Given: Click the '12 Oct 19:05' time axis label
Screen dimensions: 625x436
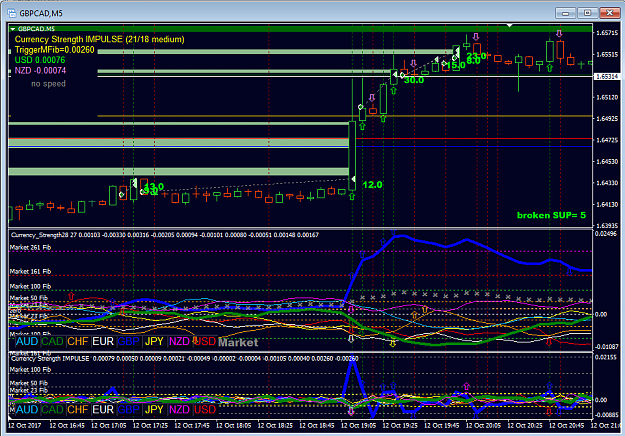Looking at the screenshot, I should pyautogui.click(x=358, y=426).
